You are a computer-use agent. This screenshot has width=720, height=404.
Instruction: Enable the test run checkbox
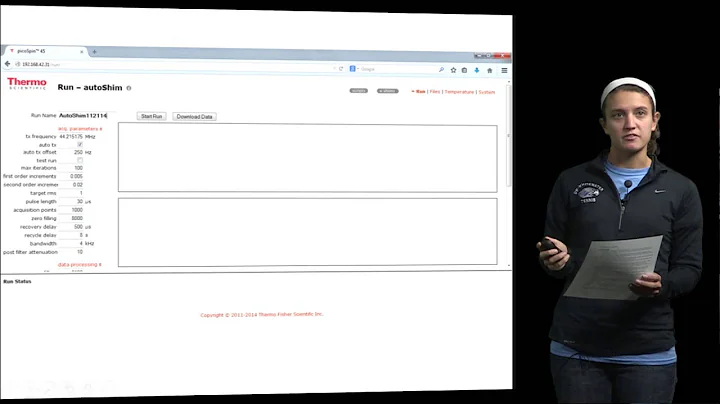[80, 160]
